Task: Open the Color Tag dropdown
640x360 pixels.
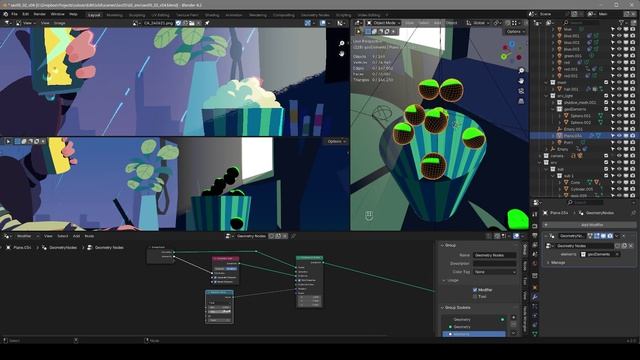Action: (495, 272)
